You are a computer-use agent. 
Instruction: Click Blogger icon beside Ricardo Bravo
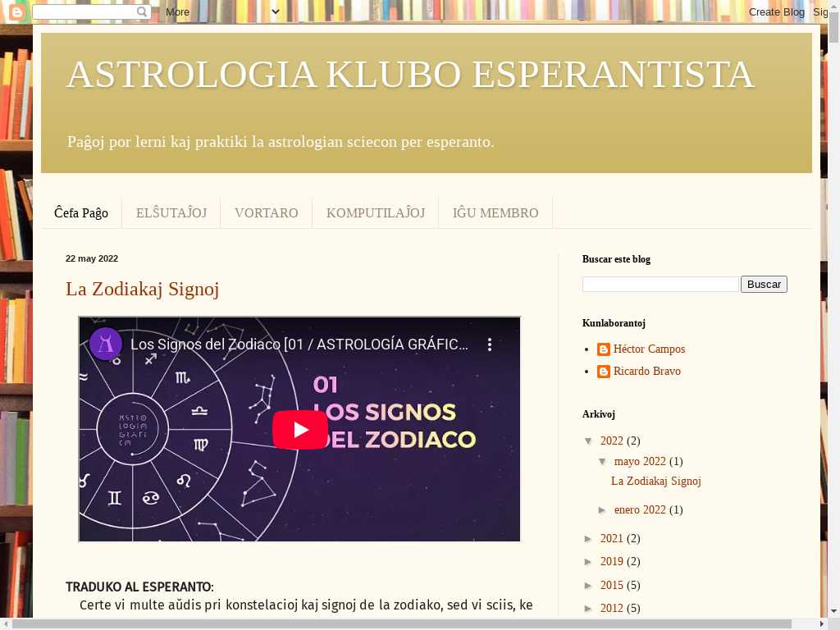[604, 372]
